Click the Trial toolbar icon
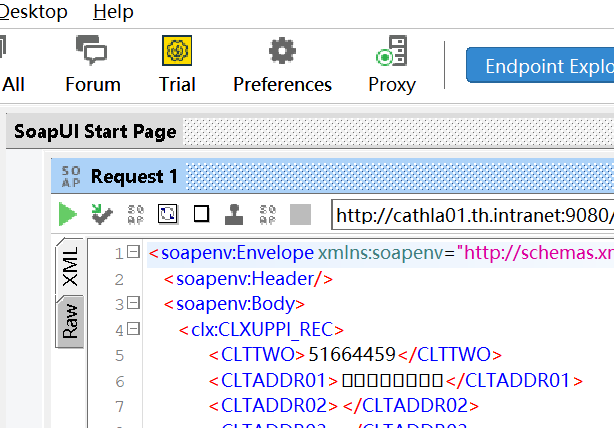Viewport: 614px width, 428px height. [177, 64]
